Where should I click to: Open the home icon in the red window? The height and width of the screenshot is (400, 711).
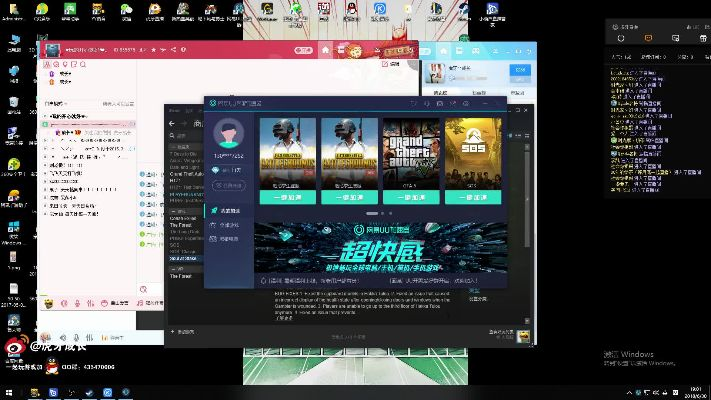[325, 50]
